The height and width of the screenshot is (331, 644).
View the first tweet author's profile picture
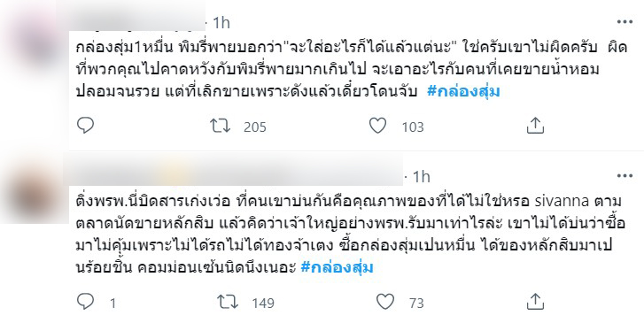pyautogui.click(x=35, y=41)
